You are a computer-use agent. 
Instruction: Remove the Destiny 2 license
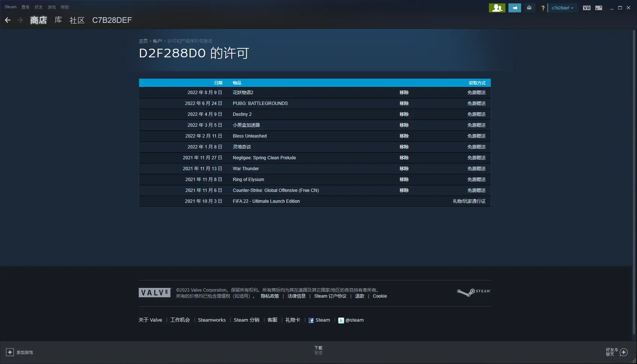[404, 114]
